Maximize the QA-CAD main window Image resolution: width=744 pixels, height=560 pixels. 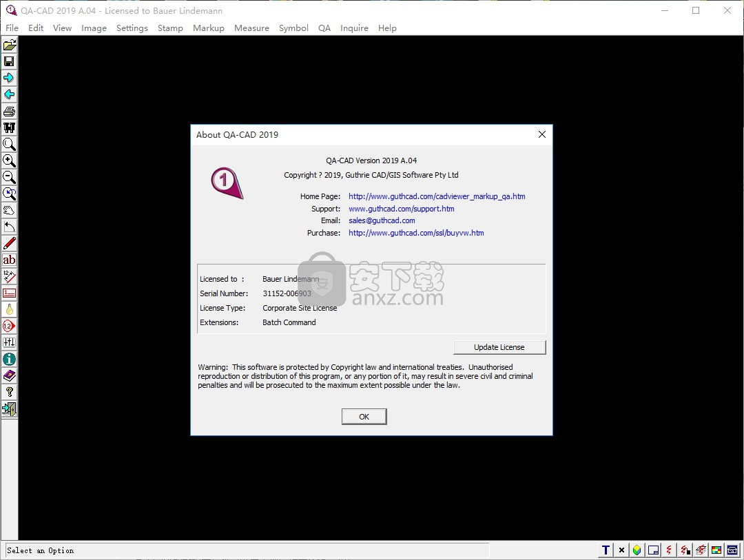click(x=696, y=10)
